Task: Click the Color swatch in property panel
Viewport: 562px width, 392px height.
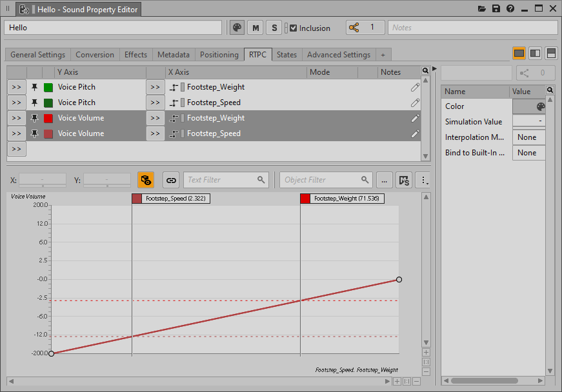Action: pos(528,106)
